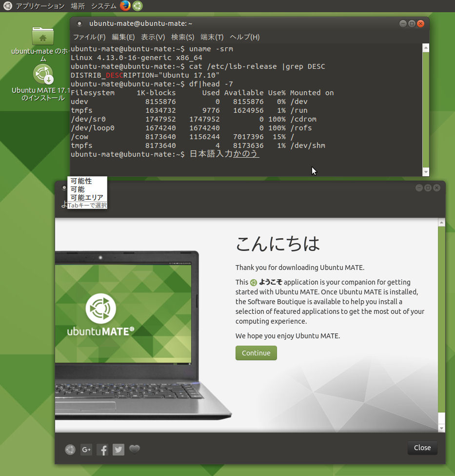Viewport: 455px width, 476px height.
Task: Click the heart donate icon in Welcome footer
Action: 135,449
